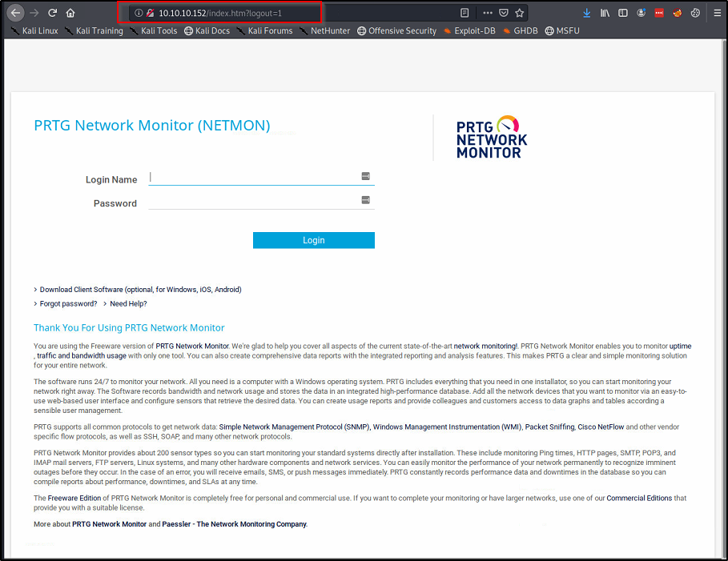728x561 pixels.
Task: Open Kali Docs bookmark
Action: click(207, 30)
